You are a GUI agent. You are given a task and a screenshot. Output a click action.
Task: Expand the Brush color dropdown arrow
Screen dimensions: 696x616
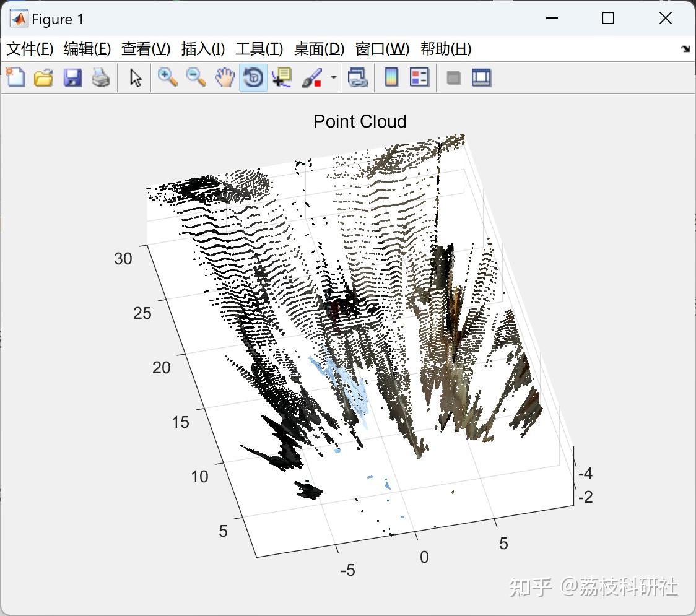(x=333, y=77)
